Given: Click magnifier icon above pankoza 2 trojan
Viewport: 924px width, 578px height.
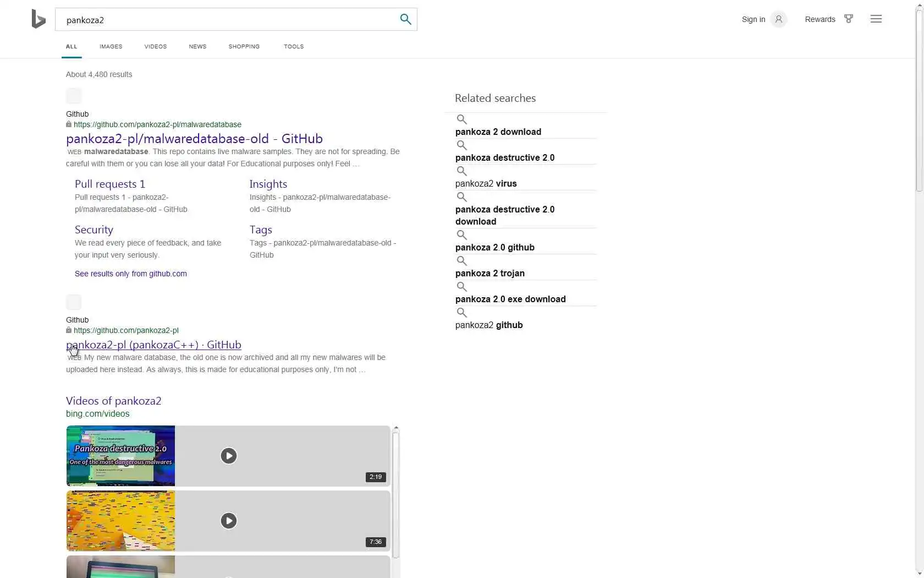Looking at the screenshot, I should tap(461, 261).
